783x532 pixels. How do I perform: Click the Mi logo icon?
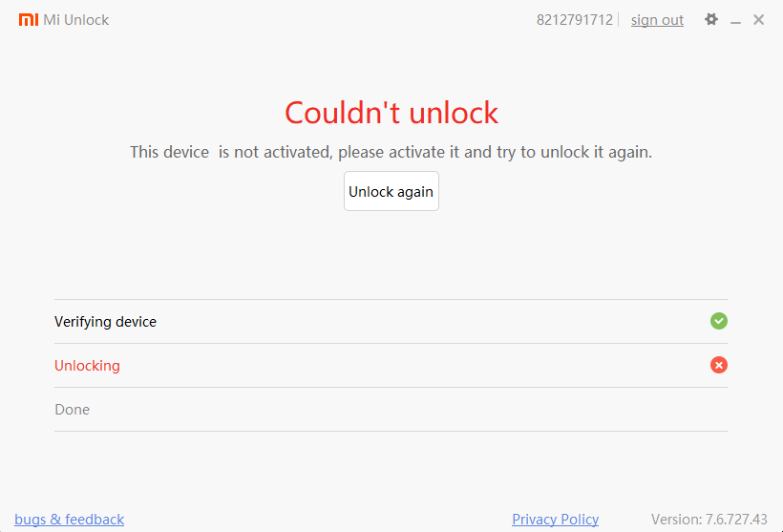(x=29, y=19)
